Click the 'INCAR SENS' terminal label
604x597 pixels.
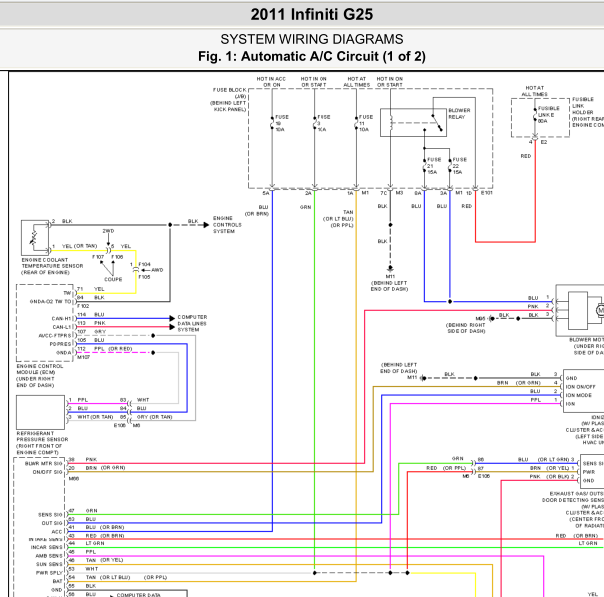[46, 547]
